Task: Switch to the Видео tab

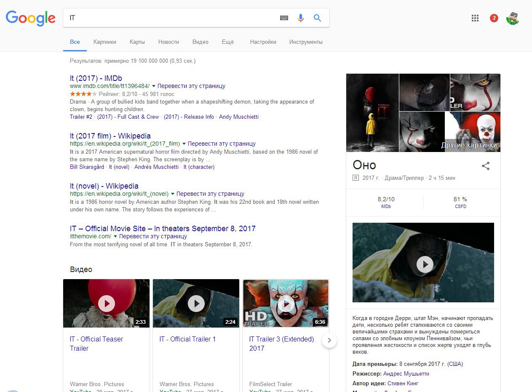Action: pos(201,42)
